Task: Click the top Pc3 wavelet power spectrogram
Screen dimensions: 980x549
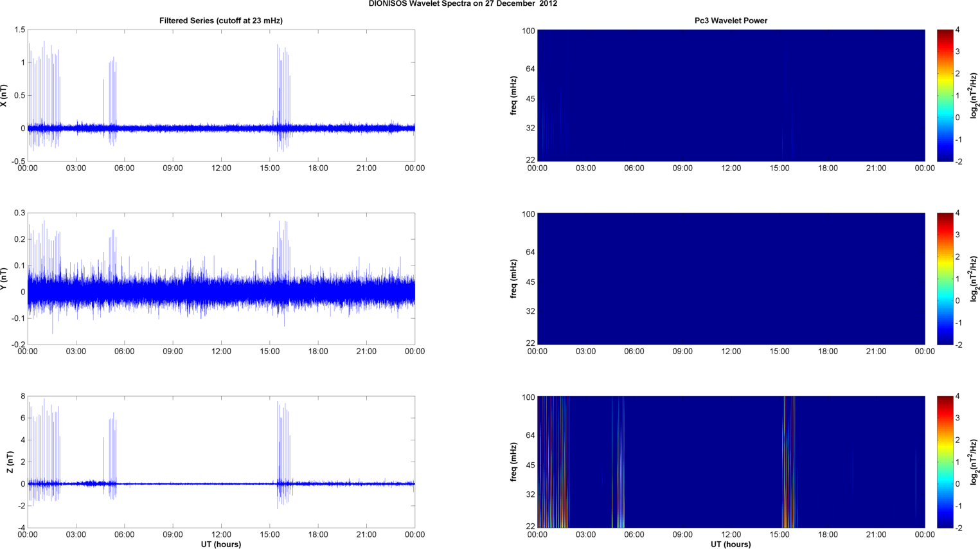Action: coord(731,95)
